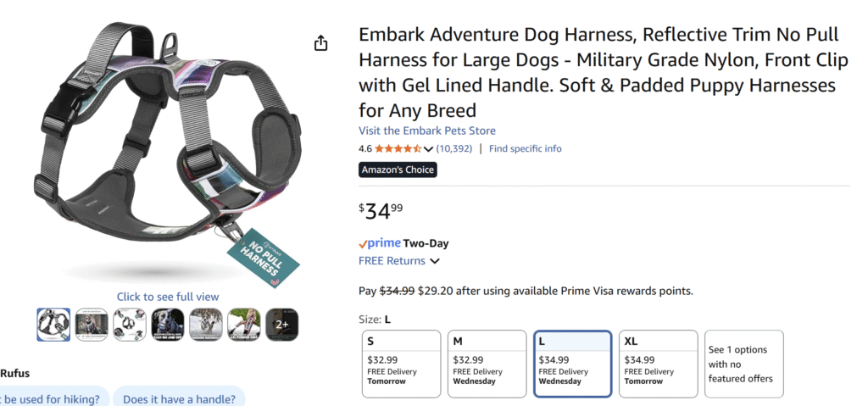Screen dimensions: 868x406
Task: Visit the Embark Pets Store link
Action: pyautogui.click(x=427, y=131)
